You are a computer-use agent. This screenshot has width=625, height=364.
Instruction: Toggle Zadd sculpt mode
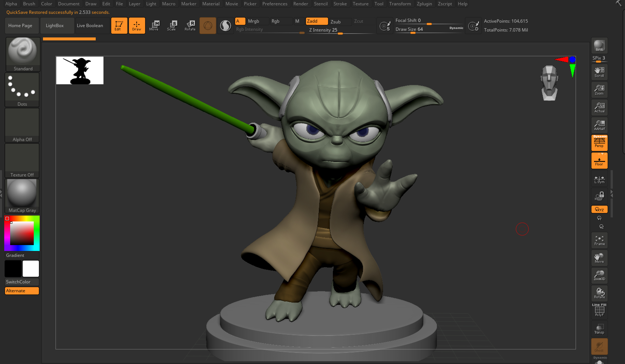point(317,21)
